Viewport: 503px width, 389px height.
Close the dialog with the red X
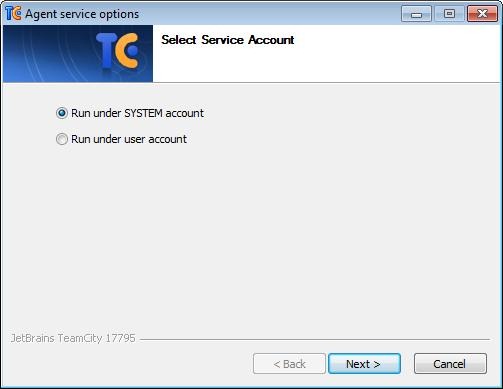point(482,14)
